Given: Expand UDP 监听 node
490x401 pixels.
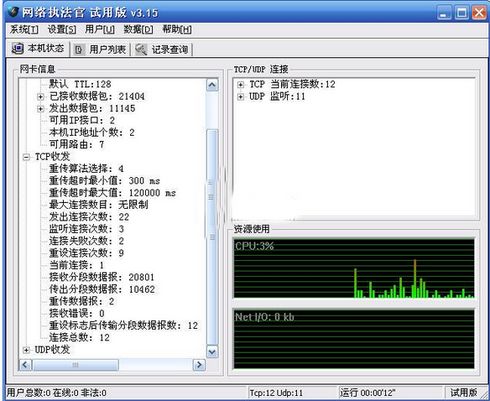Looking at the screenshot, I should point(241,97).
